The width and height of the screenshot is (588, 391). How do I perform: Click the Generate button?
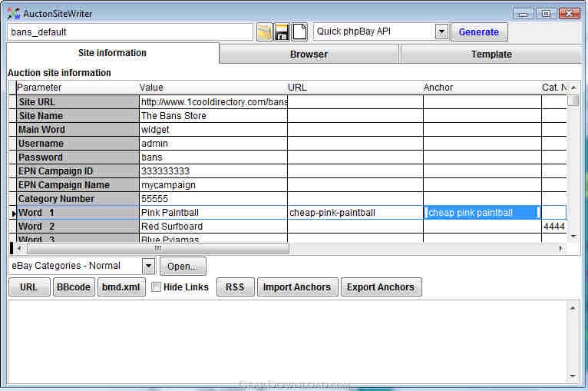(479, 32)
